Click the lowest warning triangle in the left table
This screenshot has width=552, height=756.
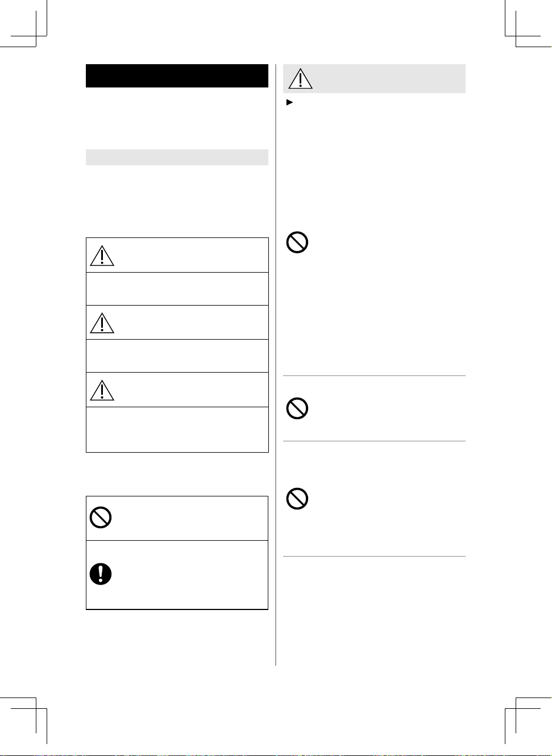click(x=102, y=390)
